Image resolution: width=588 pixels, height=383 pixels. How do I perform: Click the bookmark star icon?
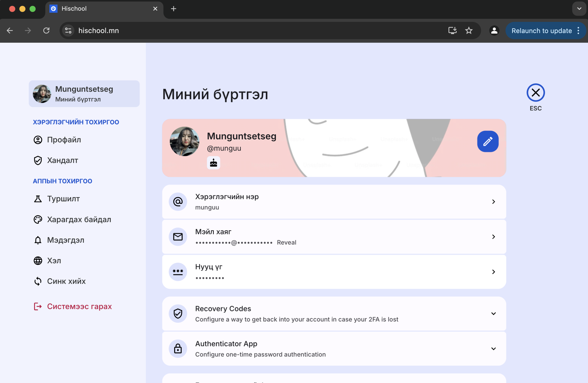coord(469,31)
